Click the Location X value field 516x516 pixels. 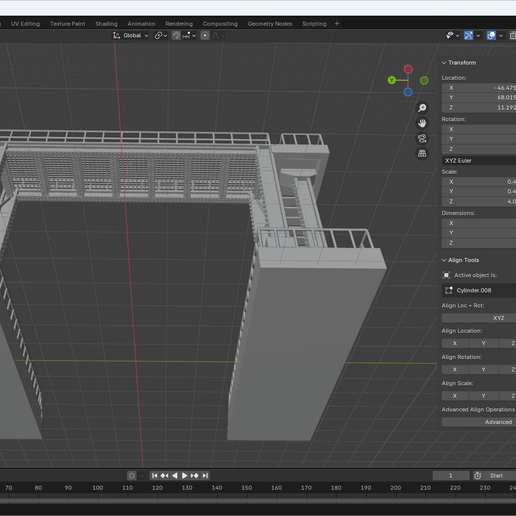[479, 88]
